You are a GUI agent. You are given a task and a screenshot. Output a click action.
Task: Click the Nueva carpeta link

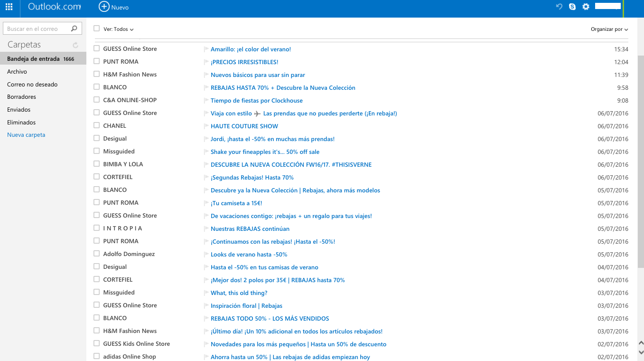26,135
